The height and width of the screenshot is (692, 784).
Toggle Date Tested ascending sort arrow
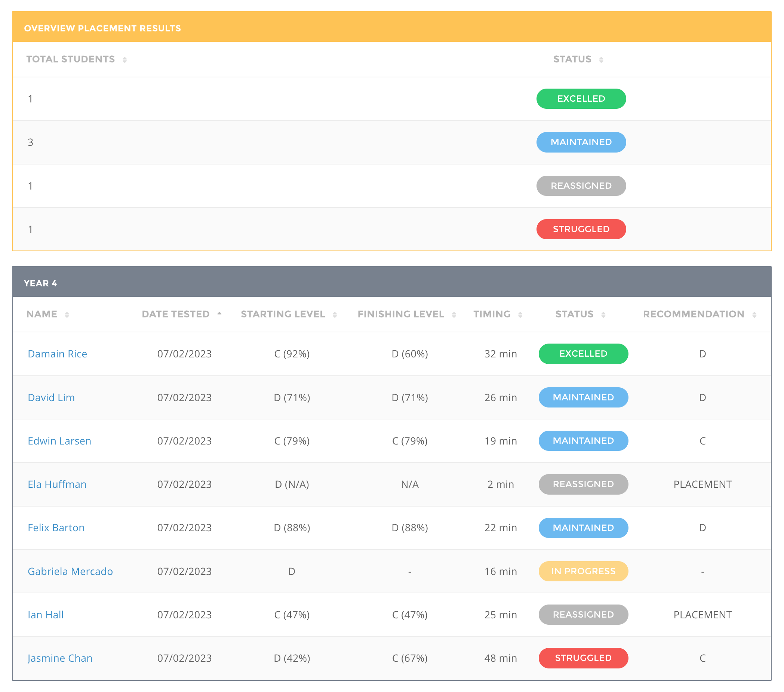(x=219, y=314)
